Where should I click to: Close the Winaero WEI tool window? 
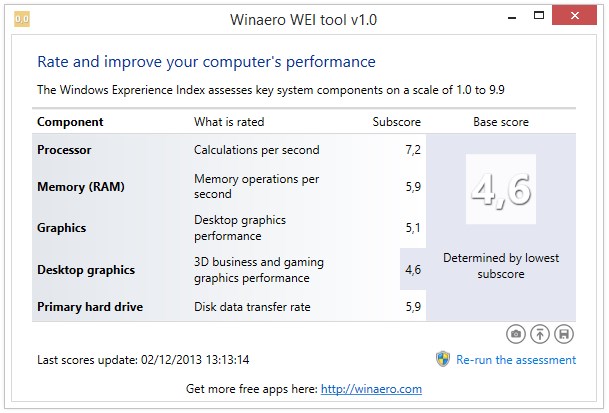point(574,16)
